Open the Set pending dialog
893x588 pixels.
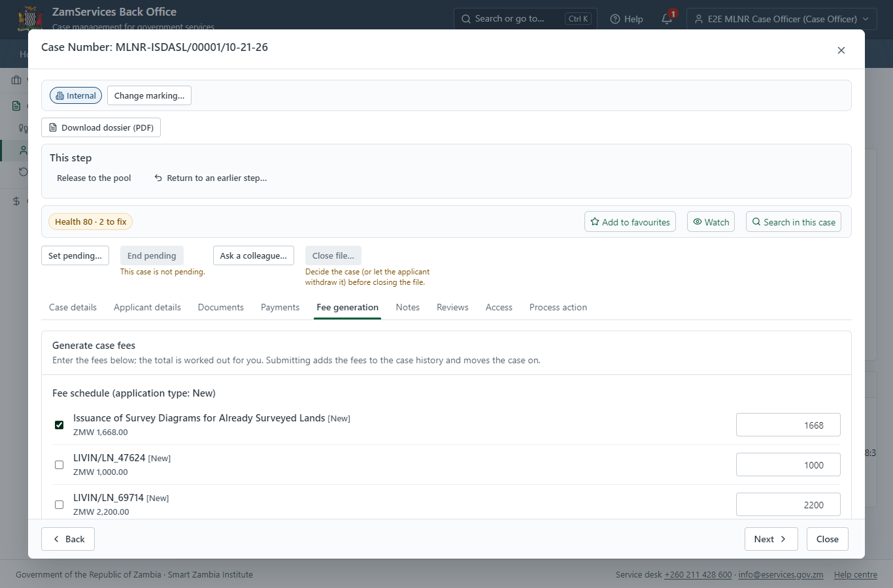tap(75, 255)
